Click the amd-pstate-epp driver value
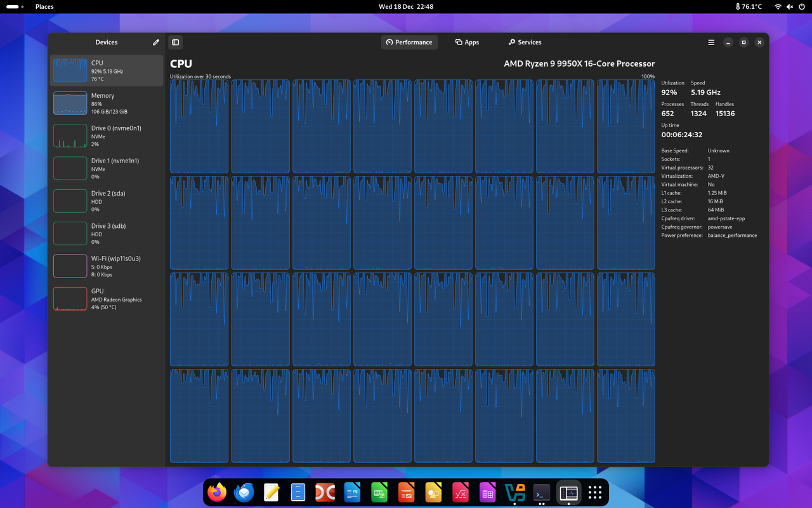This screenshot has width=812, height=508. (726, 218)
